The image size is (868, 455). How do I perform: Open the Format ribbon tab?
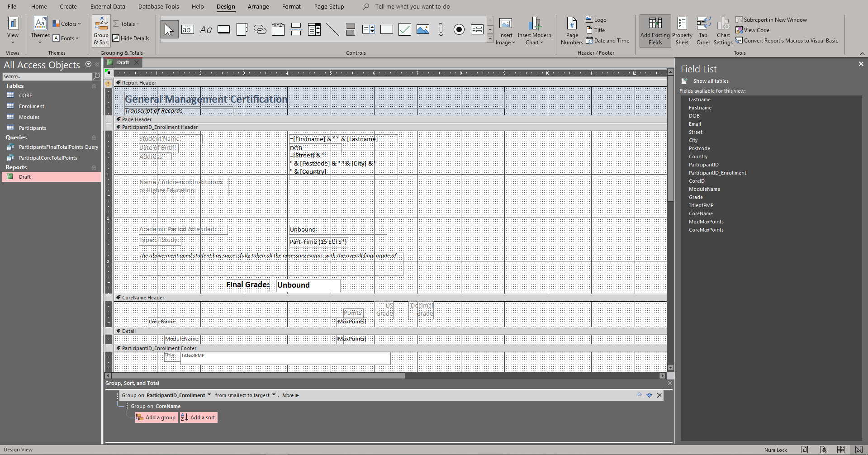[291, 6]
